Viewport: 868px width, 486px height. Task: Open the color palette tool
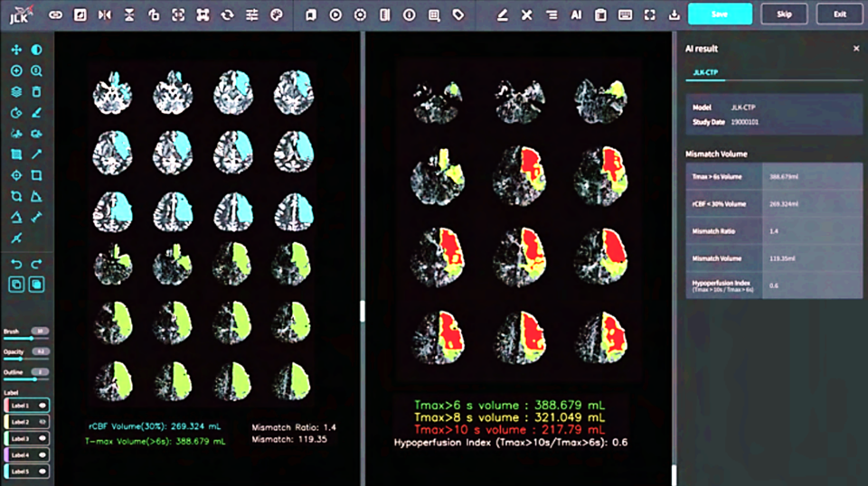coord(277,14)
